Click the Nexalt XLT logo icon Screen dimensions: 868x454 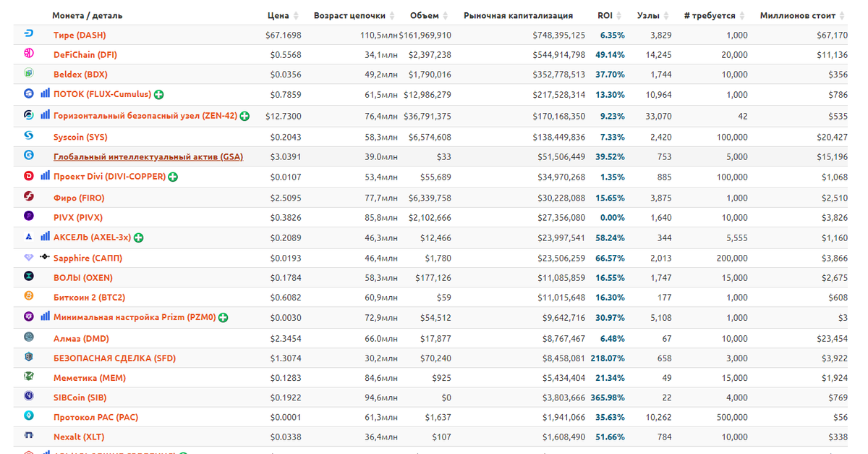tap(29, 435)
